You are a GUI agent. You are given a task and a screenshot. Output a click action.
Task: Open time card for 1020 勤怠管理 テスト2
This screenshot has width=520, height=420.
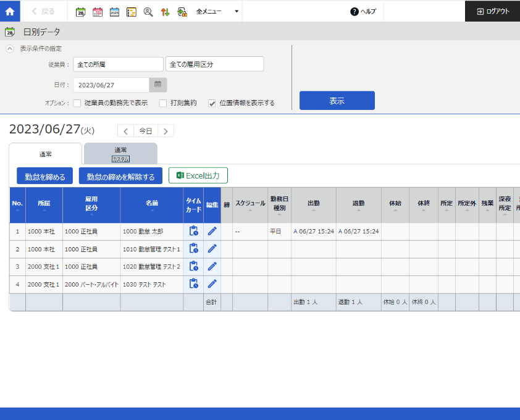[x=194, y=266]
